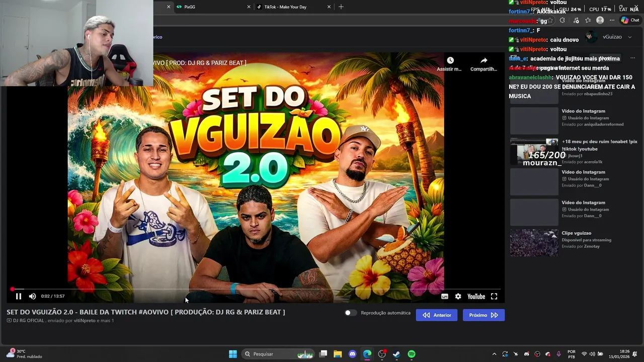Open the notifications bell icon

(x=635, y=354)
